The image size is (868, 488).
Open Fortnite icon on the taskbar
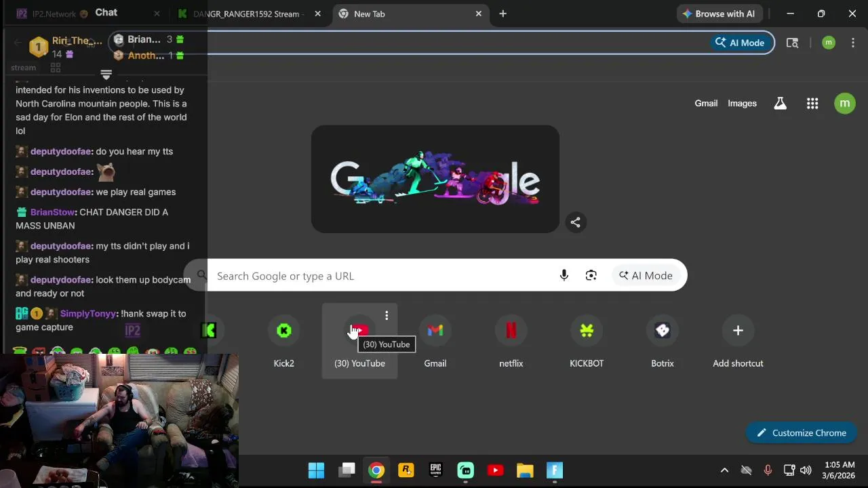click(x=555, y=470)
